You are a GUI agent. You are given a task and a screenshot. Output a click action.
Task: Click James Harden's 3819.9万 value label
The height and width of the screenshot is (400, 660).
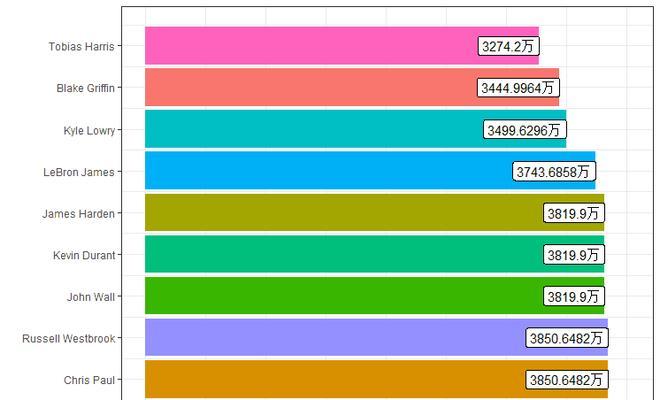click(574, 213)
